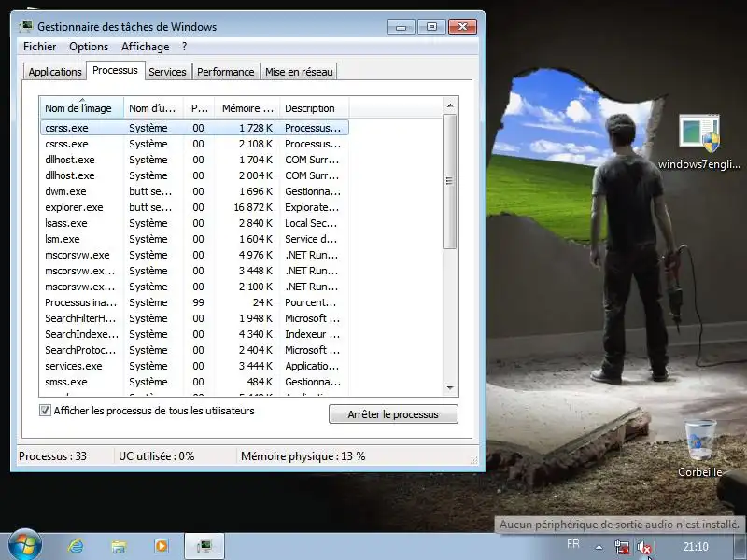This screenshot has height=560, width=747.
Task: Click the Arrêter le processus button
Action: 393,414
